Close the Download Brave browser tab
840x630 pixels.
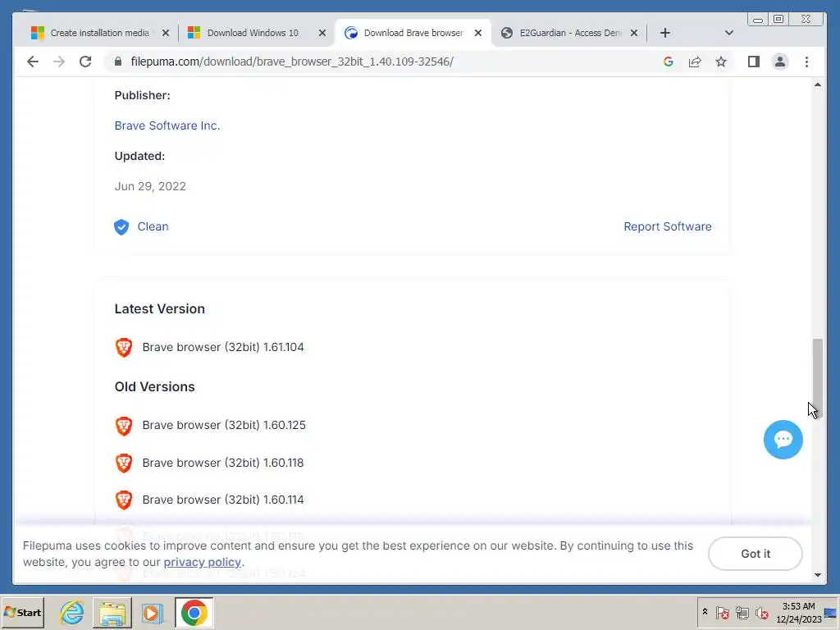point(478,33)
